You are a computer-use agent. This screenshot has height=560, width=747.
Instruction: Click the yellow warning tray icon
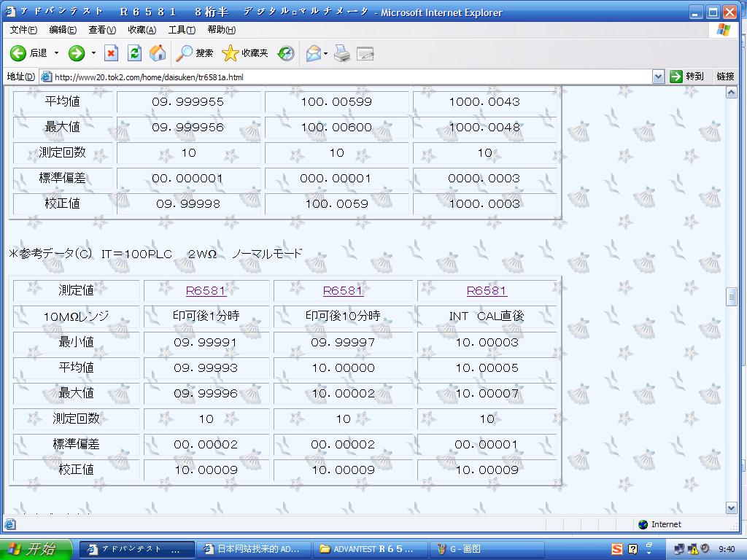(692, 549)
